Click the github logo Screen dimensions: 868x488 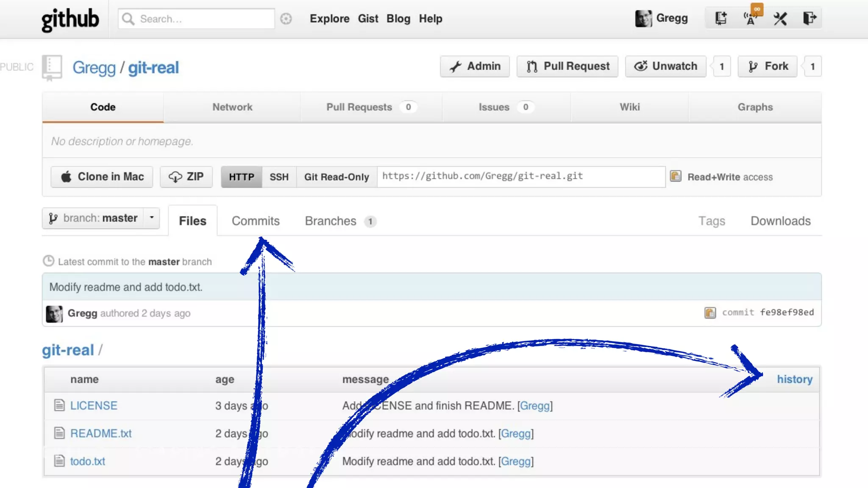coord(70,19)
